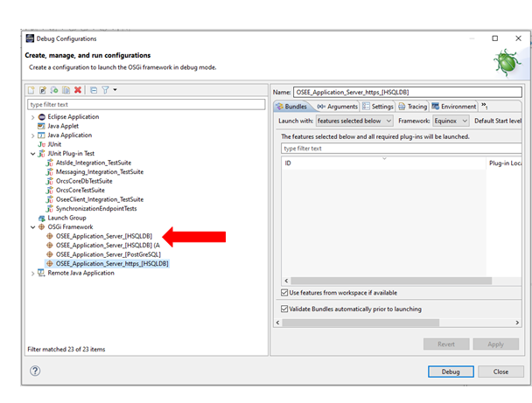This screenshot has height=403, width=532.
Task: Click the Apply button
Action: 496,344
